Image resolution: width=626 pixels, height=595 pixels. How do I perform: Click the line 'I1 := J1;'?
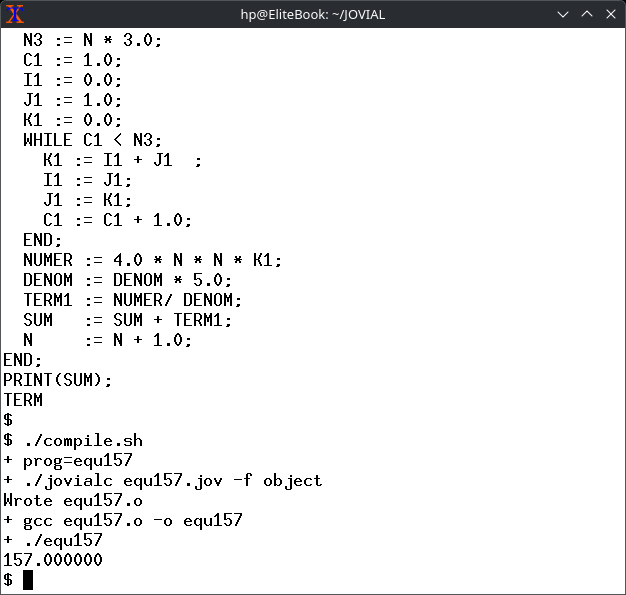pyautogui.click(x=87, y=180)
